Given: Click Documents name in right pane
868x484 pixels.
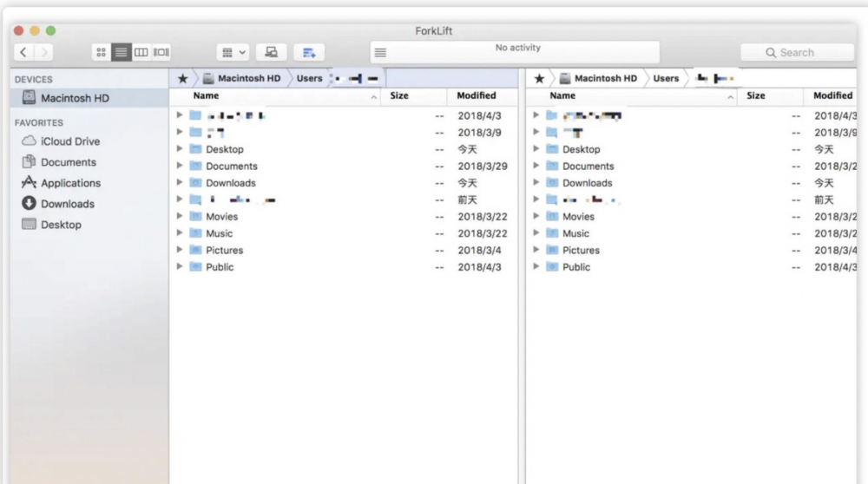Looking at the screenshot, I should (588, 166).
